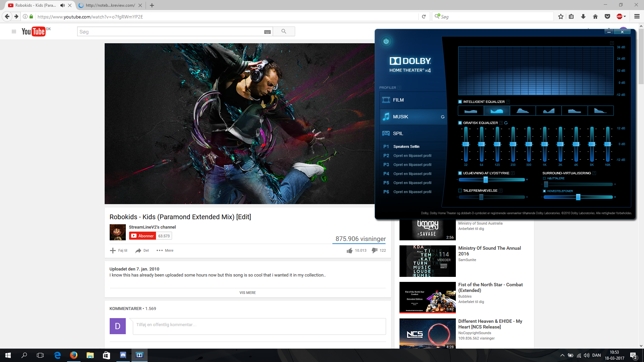Viewport: 644px width, 362px height.
Task: Click the public comment input box
Action: [259, 326]
